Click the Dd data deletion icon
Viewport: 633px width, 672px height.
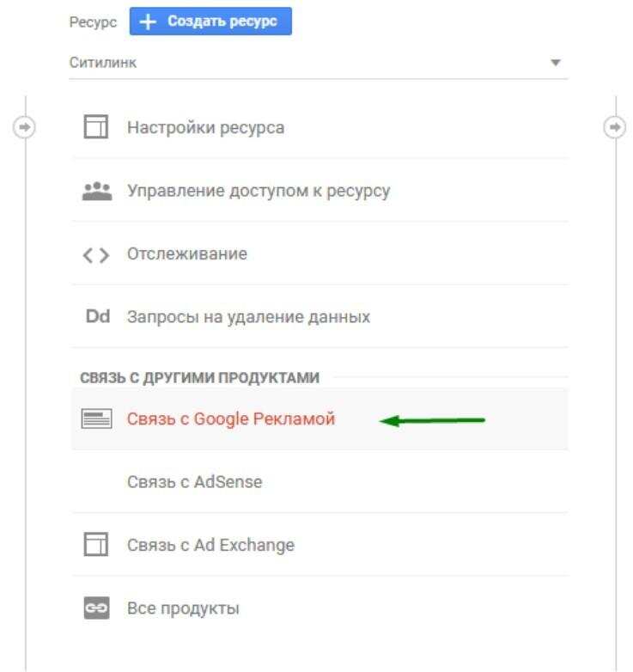pyautogui.click(x=97, y=317)
